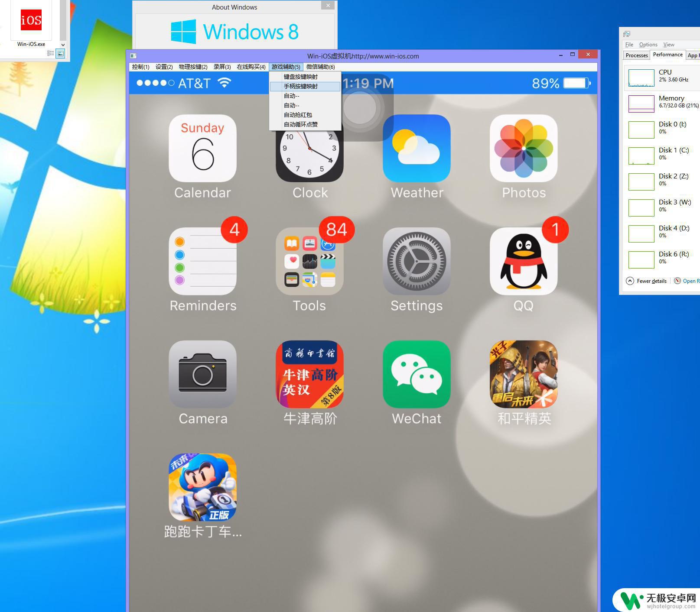Minimize the Win-iOS window
The image size is (700, 612).
(561, 55)
